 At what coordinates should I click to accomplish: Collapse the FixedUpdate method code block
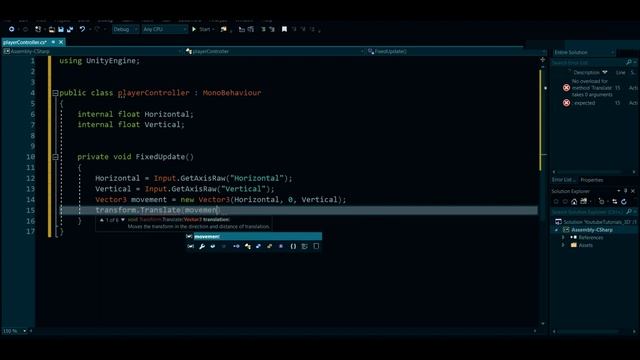[56, 157]
